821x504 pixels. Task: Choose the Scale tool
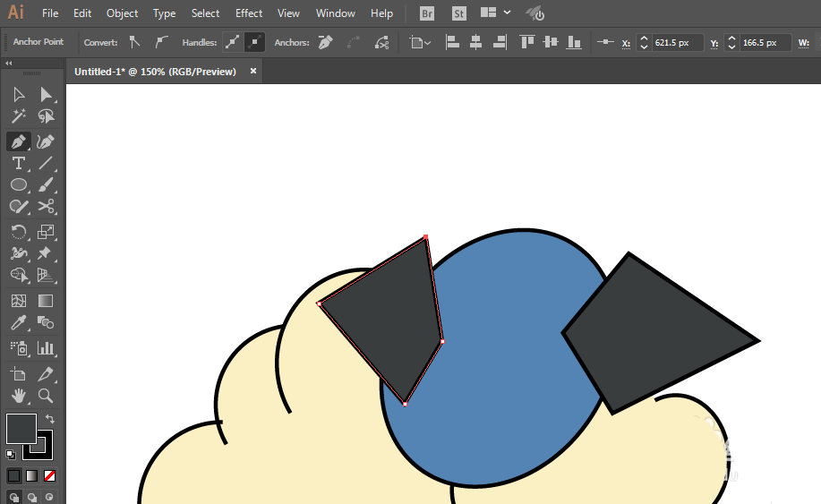tap(46, 232)
